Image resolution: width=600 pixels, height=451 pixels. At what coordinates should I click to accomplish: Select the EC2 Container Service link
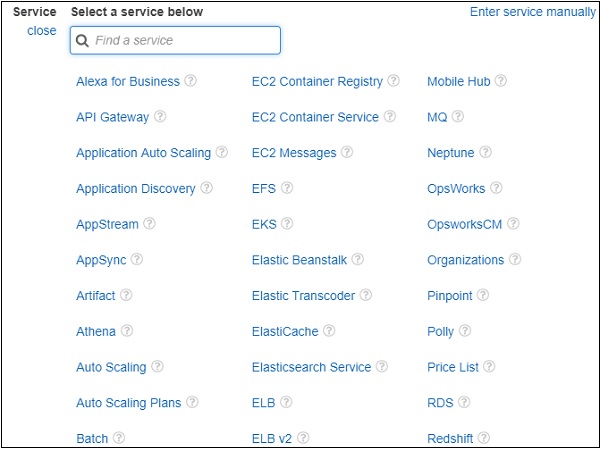[315, 117]
